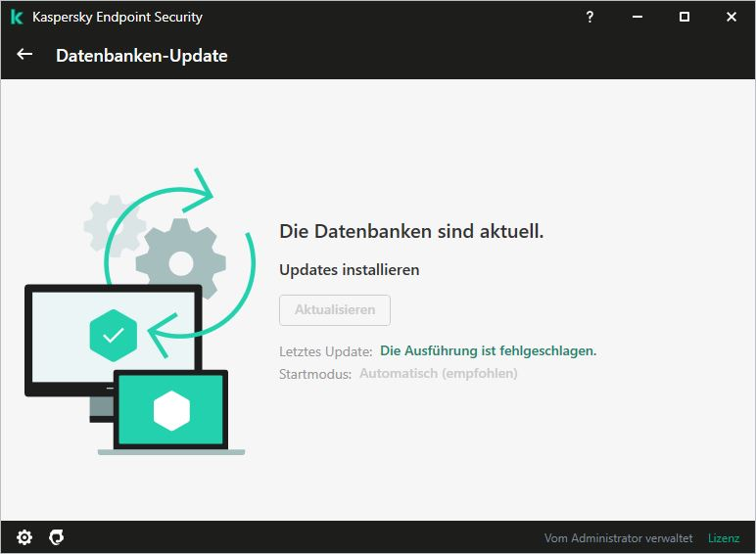Open the Automatisch (empfohlen) start mode link
The height and width of the screenshot is (554, 756).
coord(439,373)
